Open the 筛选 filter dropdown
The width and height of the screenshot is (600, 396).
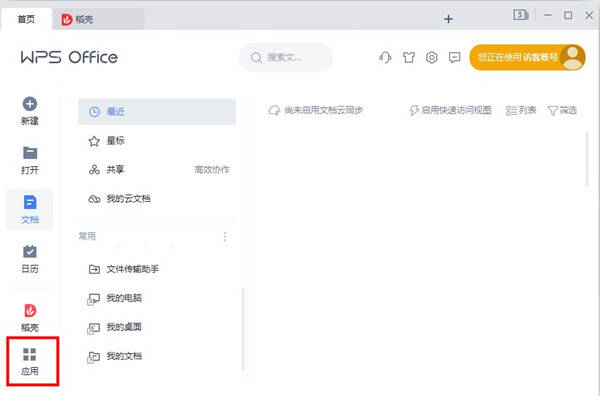[562, 110]
